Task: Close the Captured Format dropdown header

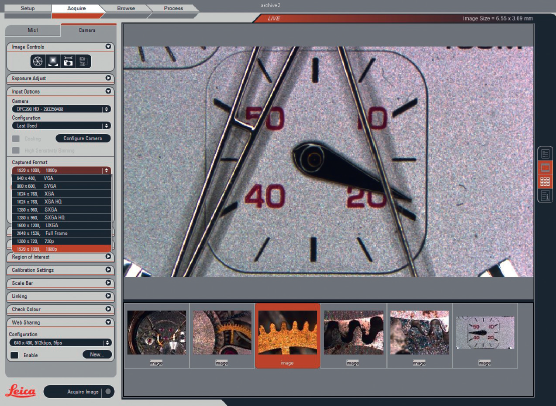Action: pyautogui.click(x=61, y=171)
